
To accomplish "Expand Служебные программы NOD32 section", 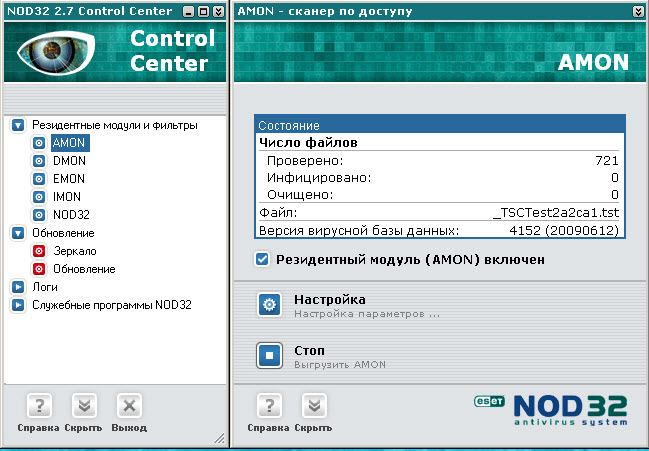I will pos(18,305).
